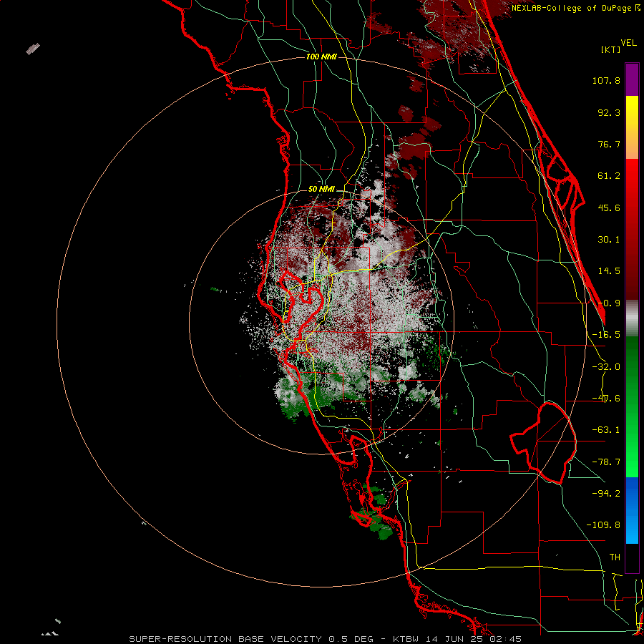This screenshot has height=644, width=644.
Task: Pick the bright green band near -78.7
Action: click(632, 460)
